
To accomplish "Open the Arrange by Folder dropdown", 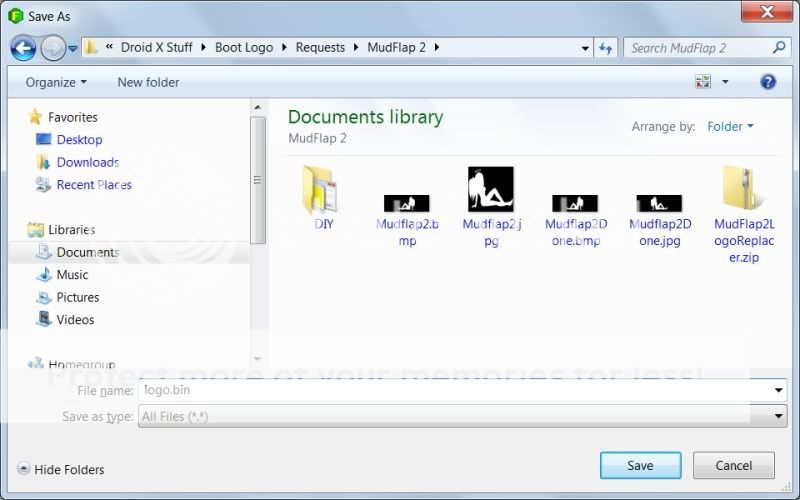I will tap(730, 126).
